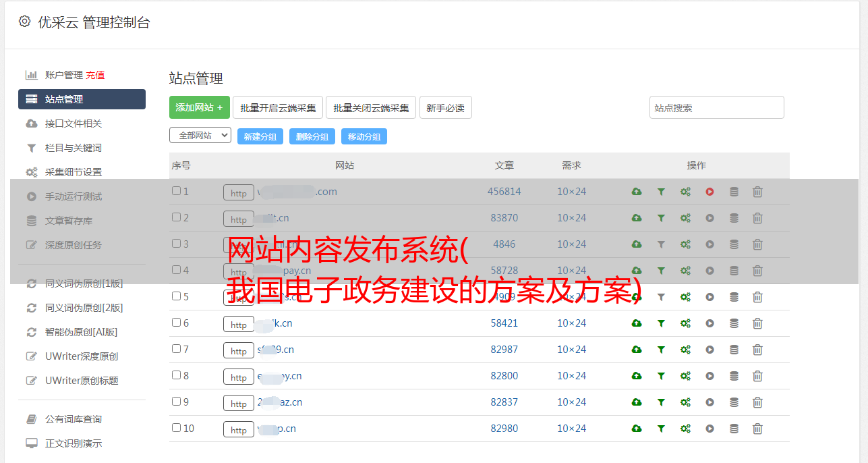868x463 pixels.
Task: Tick the checkbox for row 3
Action: point(176,244)
